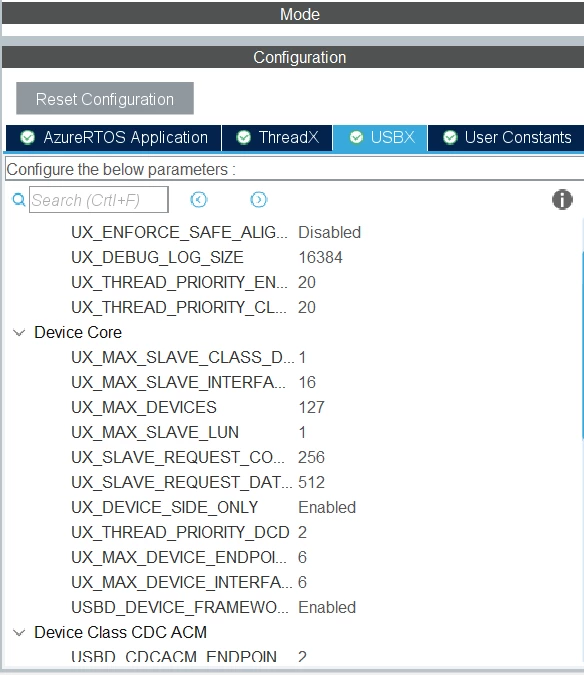Click value 1 of UX_MAX_SLAVE_LUN
Viewport: 584px width, 675px height.
tap(303, 432)
